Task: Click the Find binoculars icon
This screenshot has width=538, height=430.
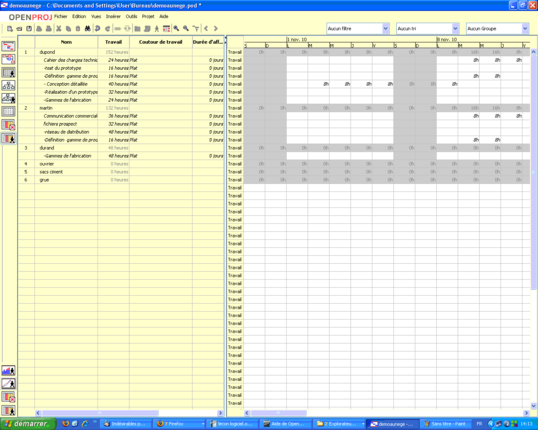Action: click(x=87, y=29)
